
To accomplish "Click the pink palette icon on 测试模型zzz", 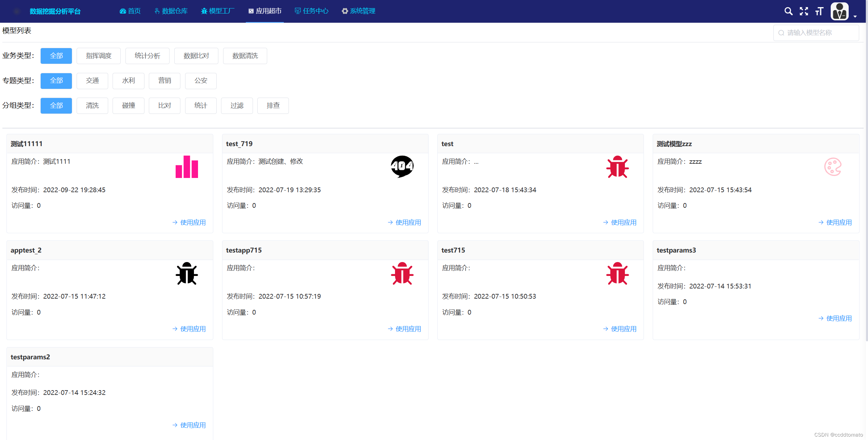I will [833, 167].
